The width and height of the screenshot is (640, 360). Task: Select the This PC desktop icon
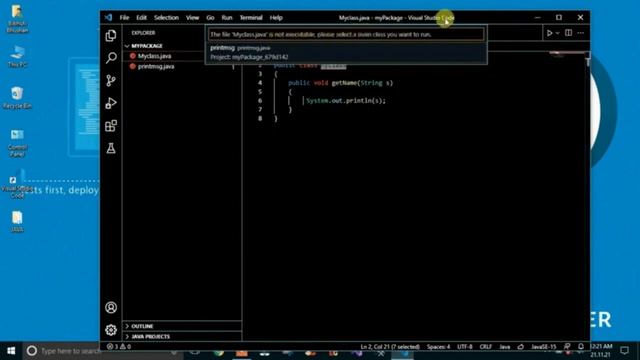tap(17, 56)
